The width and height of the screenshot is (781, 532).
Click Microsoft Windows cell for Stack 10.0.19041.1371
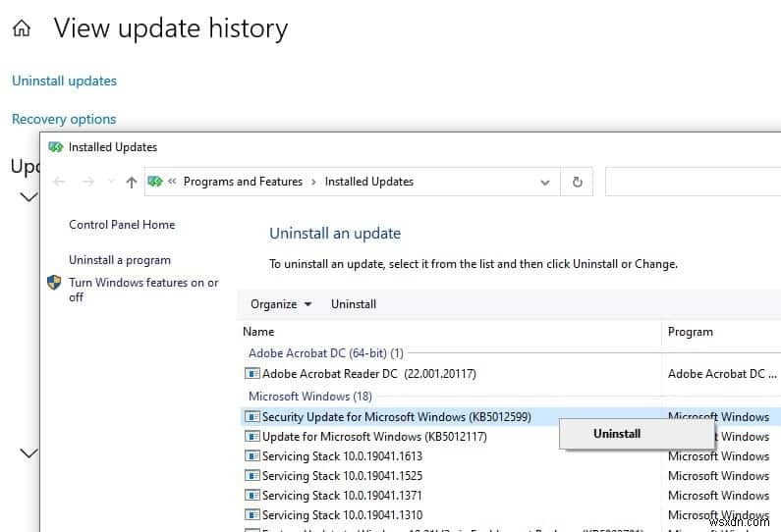[x=718, y=496]
